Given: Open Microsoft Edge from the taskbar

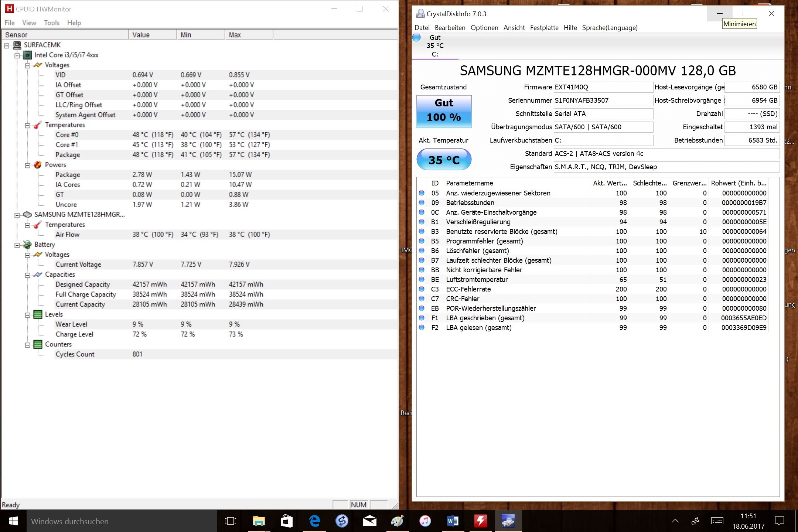Looking at the screenshot, I should (314, 521).
